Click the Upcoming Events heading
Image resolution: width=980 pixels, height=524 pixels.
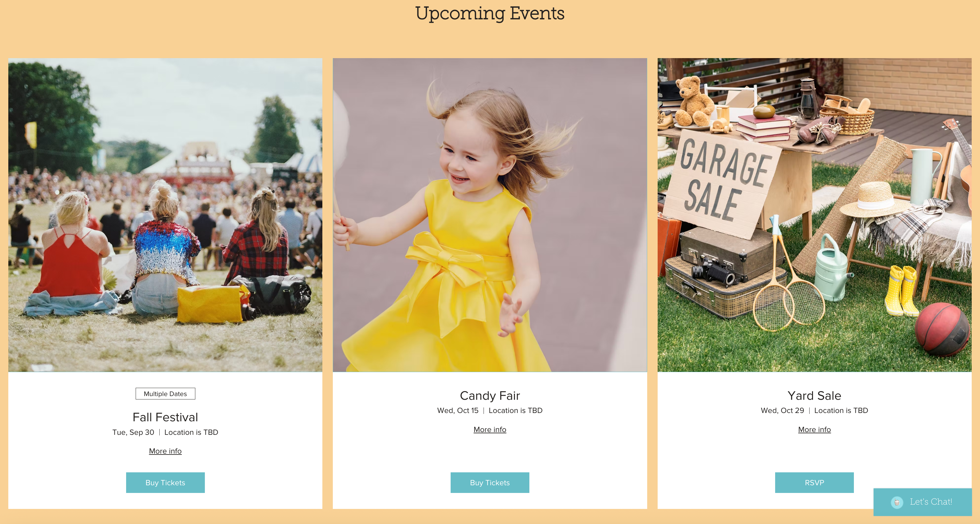490,13
